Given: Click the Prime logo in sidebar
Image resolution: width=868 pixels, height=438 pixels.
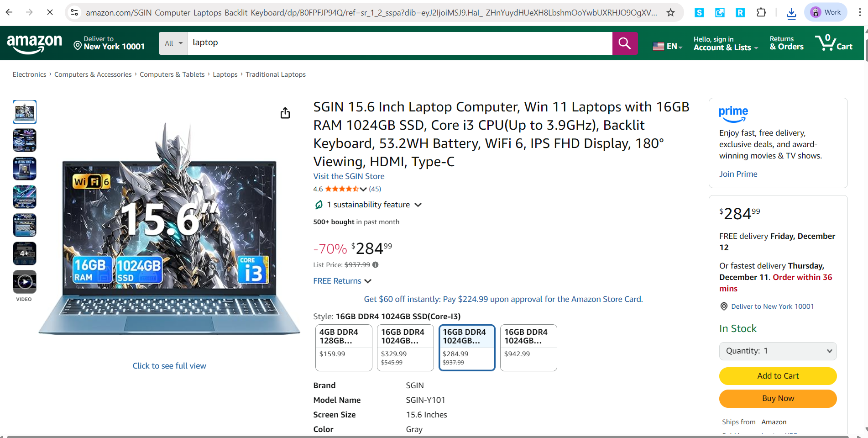Looking at the screenshot, I should (733, 114).
